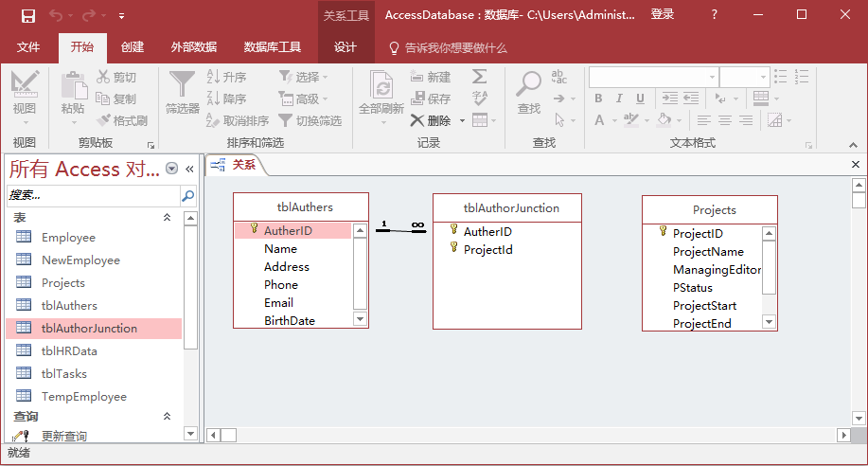Click the Filter (筛选器) funnel icon

pyautogui.click(x=182, y=85)
